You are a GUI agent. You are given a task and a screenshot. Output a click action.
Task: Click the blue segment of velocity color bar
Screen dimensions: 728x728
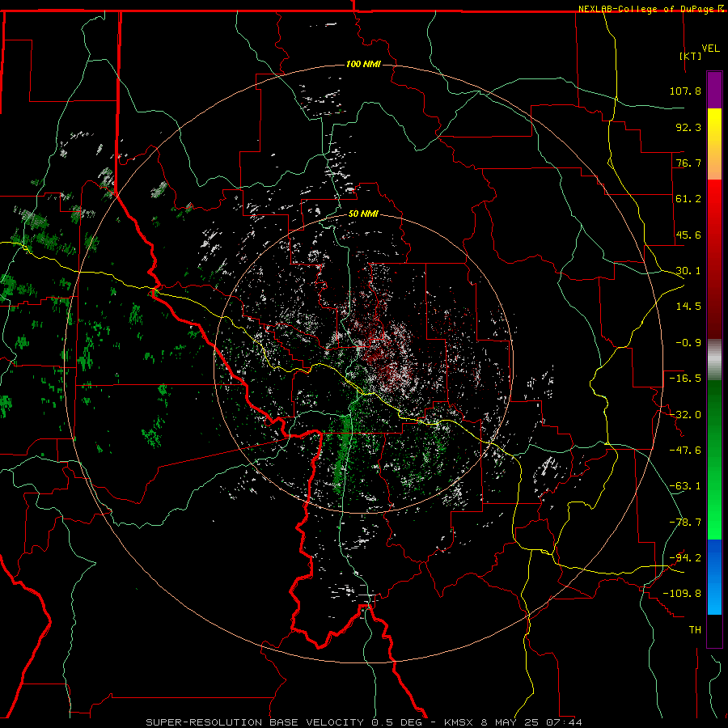click(714, 577)
